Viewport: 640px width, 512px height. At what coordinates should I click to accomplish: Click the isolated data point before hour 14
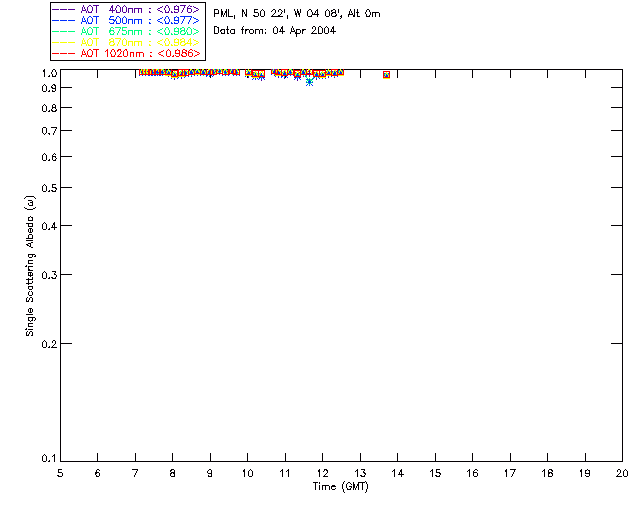click(386, 75)
